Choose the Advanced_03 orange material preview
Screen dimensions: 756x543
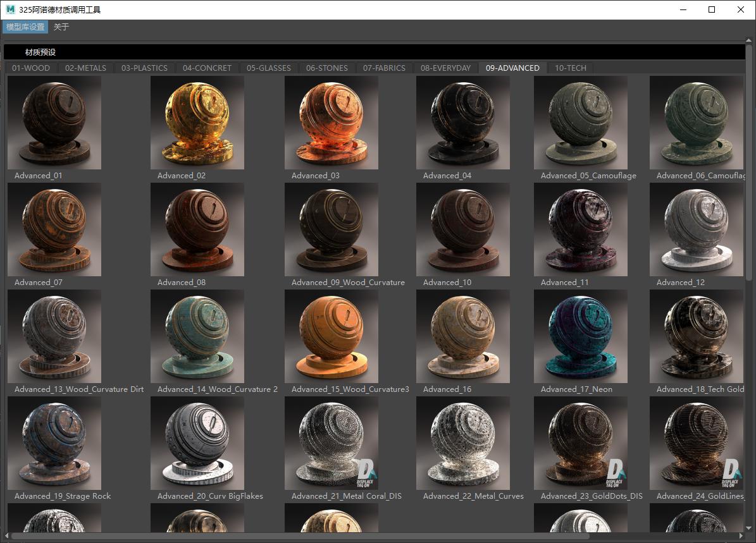tap(331, 123)
